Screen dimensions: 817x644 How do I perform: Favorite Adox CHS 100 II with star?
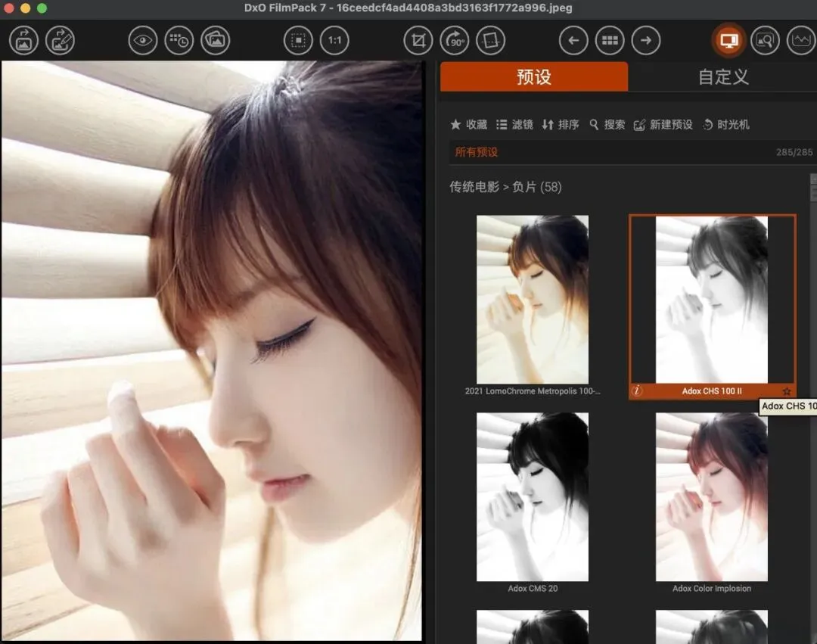coord(787,391)
